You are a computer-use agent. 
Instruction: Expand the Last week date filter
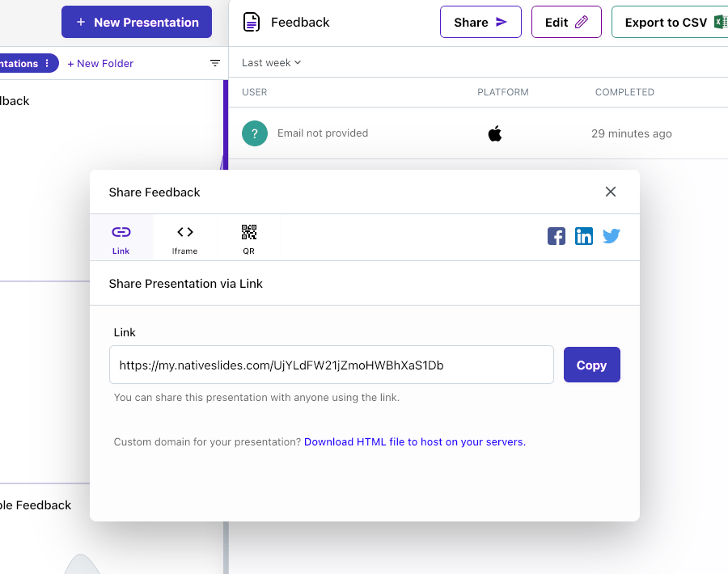[272, 62]
